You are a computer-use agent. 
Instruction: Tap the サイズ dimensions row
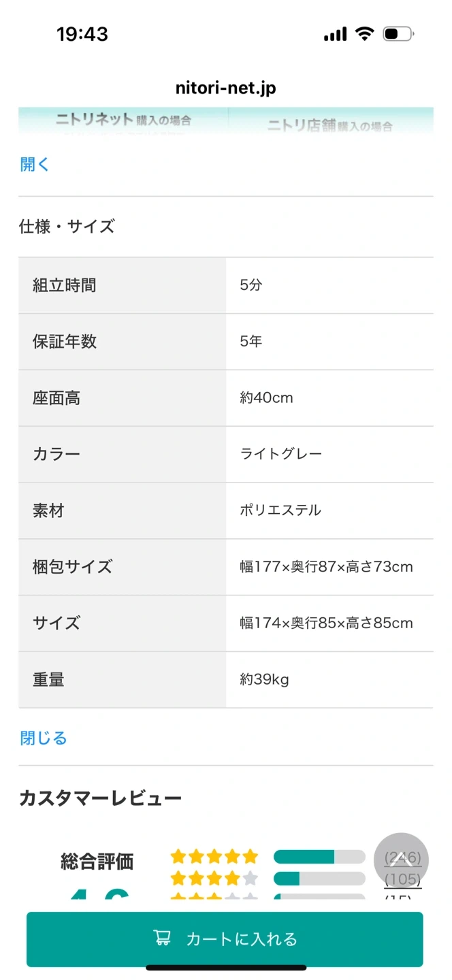click(226, 623)
